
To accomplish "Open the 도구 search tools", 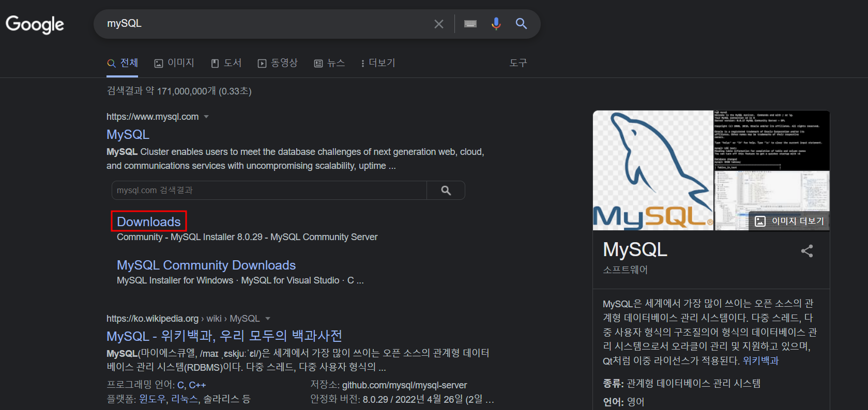I will [518, 63].
